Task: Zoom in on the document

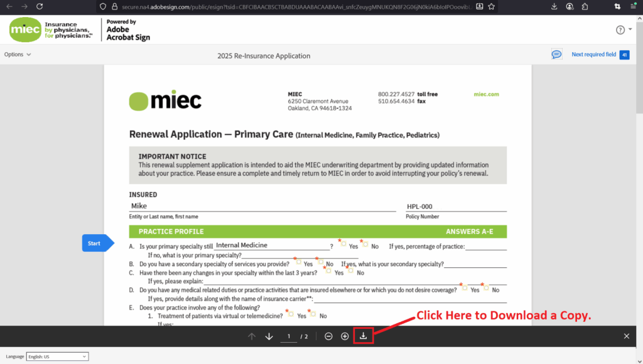Action: (344, 336)
